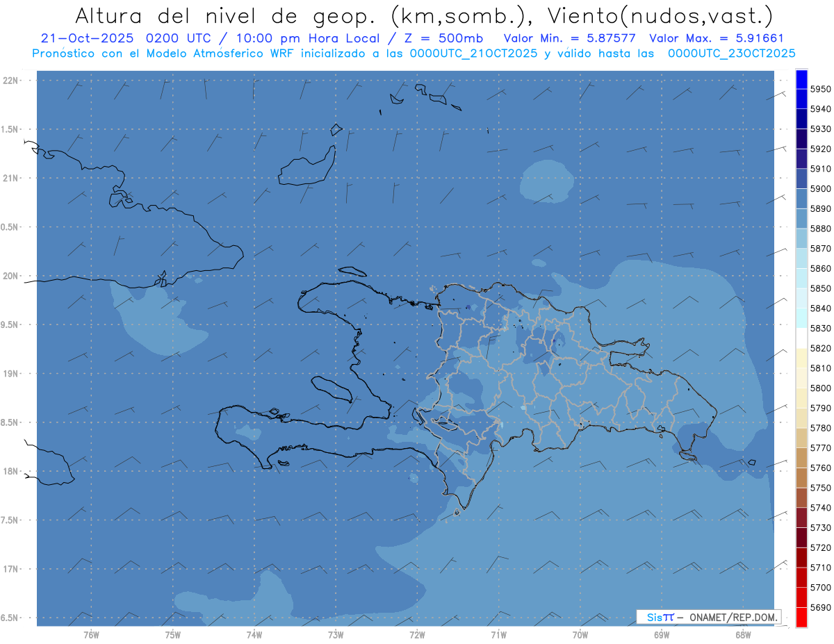Select the 'Z = 500mb' level label
The width and height of the screenshot is (834, 644).
(444, 38)
